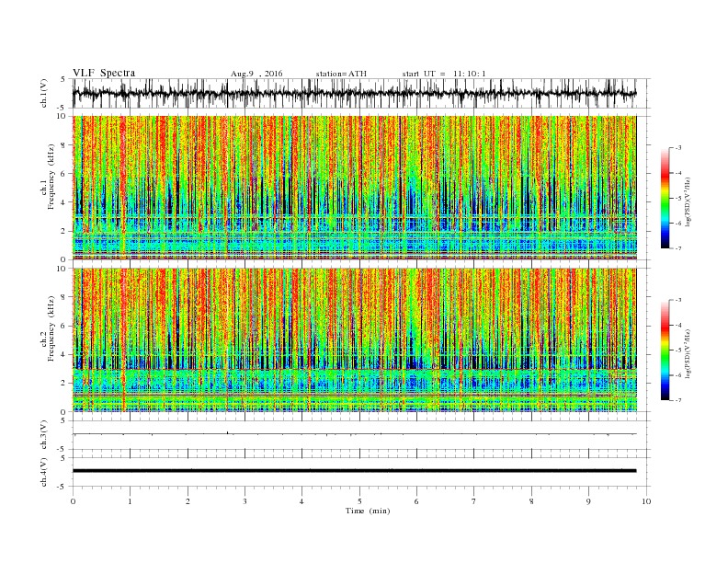This screenshot has width=728, height=563.
Task: Click the '8' kHz tick of ch.2 spectrogram
Action: coord(64,297)
